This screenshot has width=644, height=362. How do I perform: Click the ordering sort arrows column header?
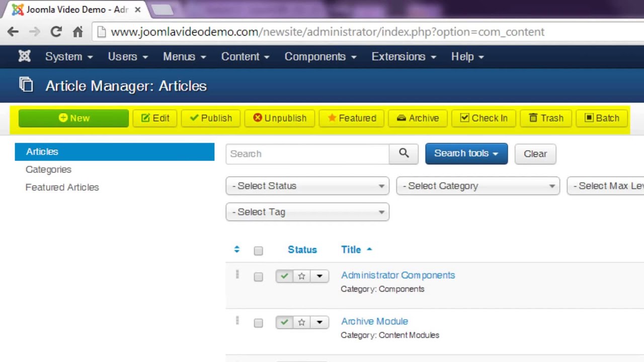point(237,249)
